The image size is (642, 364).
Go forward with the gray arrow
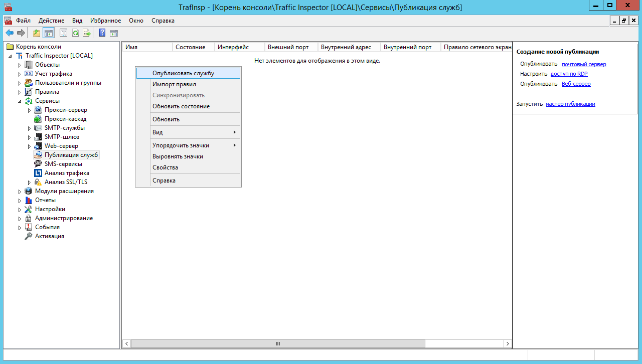(x=21, y=33)
